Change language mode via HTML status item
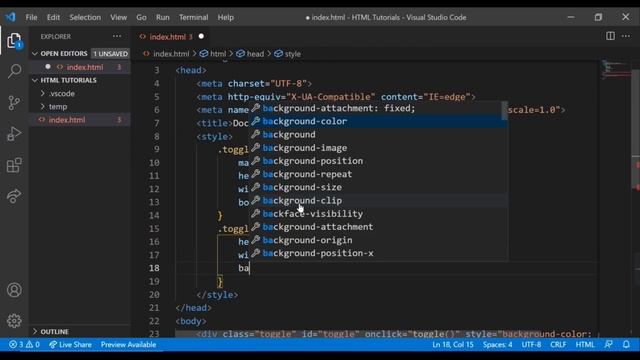The height and width of the screenshot is (360, 640). (585, 344)
